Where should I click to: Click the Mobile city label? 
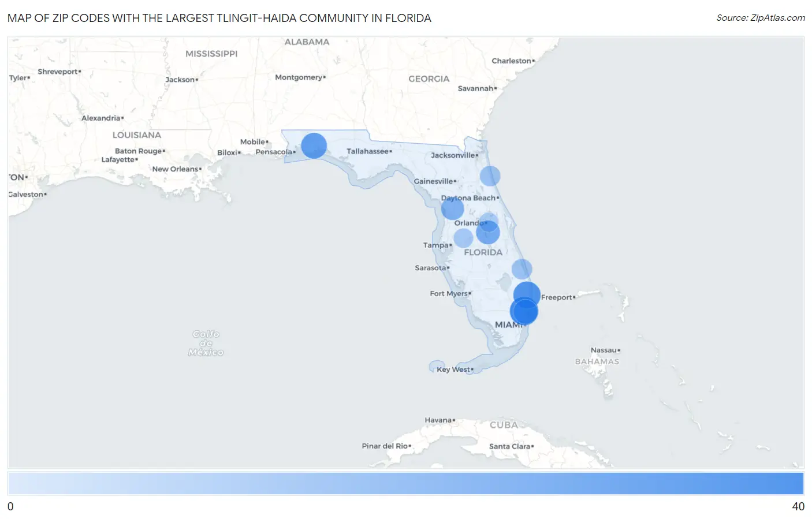pyautogui.click(x=254, y=142)
